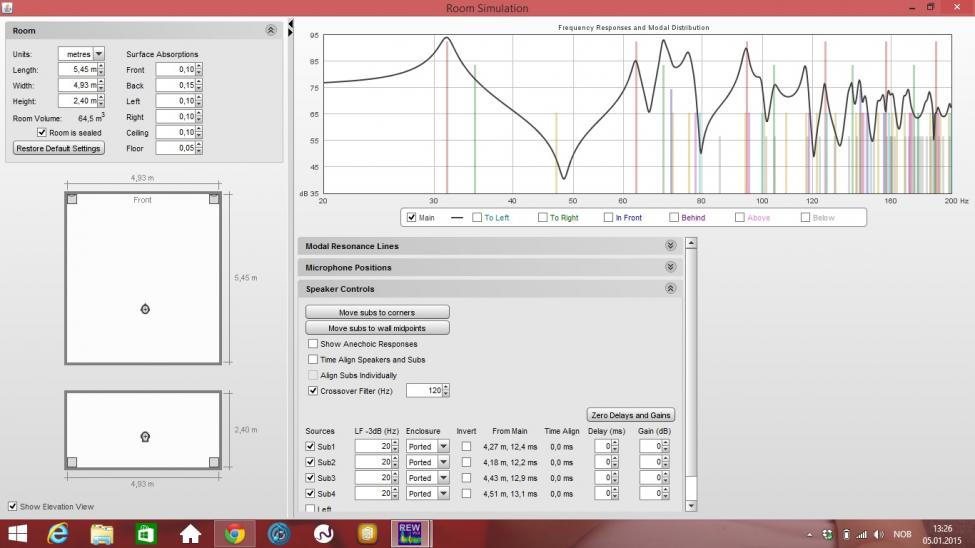975x548 pixels.
Task: Open the volume control in system tray
Action: [879, 534]
